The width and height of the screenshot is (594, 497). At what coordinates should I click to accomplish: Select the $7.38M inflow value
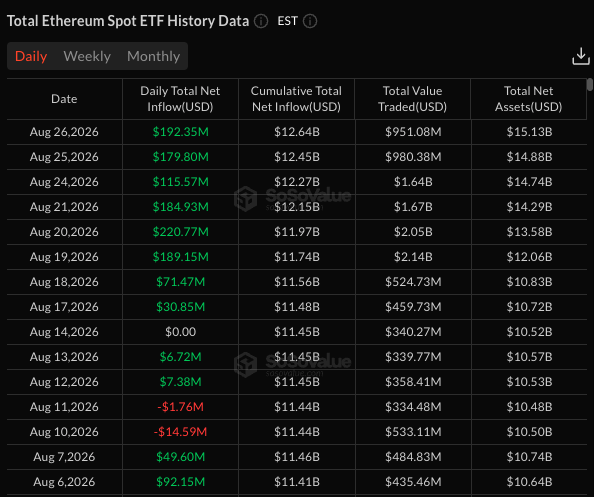coord(180,382)
